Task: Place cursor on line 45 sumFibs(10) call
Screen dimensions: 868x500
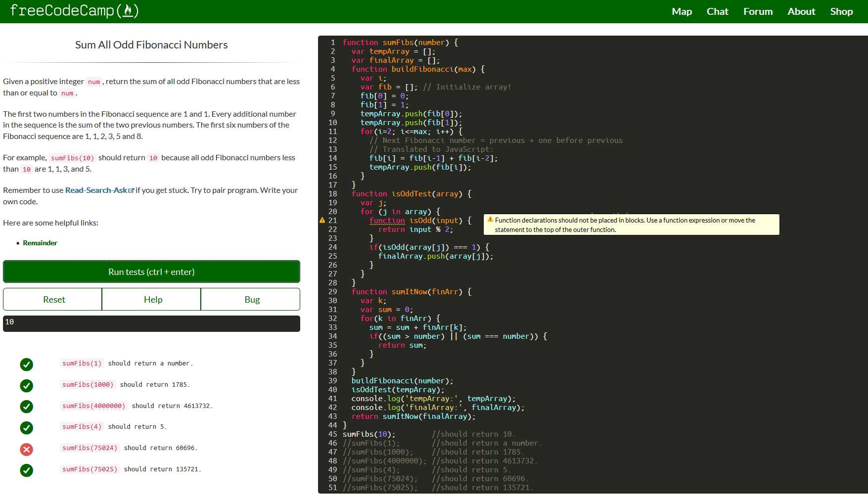Action: 369,434
